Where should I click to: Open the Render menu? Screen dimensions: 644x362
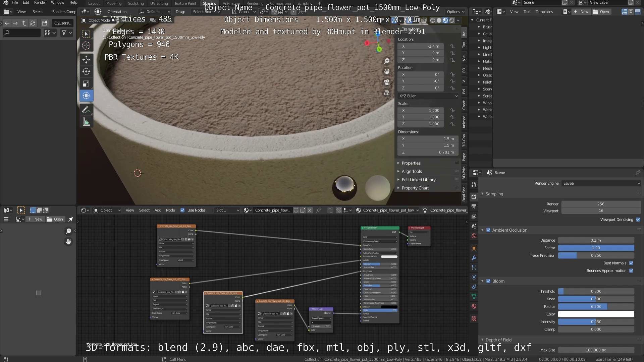point(40,2)
